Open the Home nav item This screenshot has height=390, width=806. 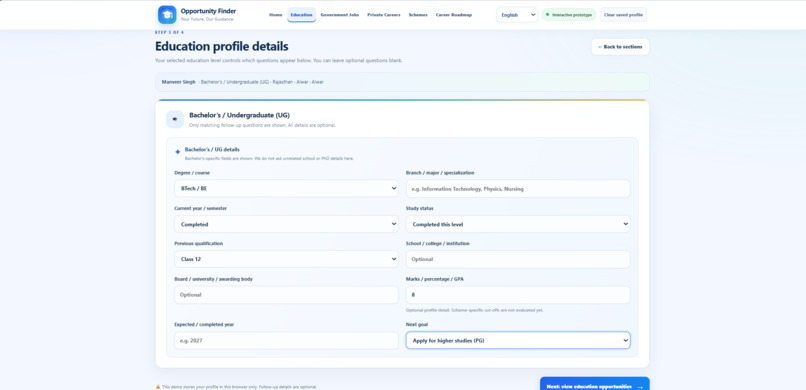pyautogui.click(x=276, y=15)
